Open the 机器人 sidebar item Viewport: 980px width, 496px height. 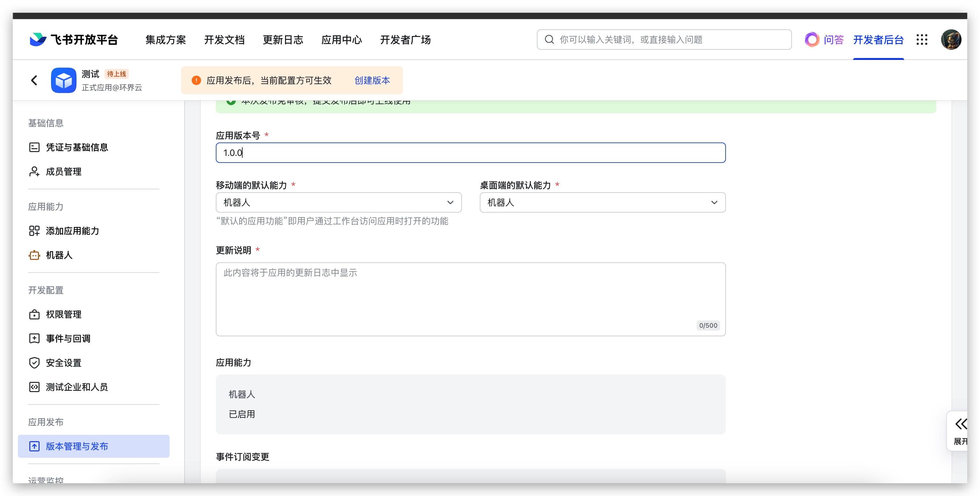59,255
